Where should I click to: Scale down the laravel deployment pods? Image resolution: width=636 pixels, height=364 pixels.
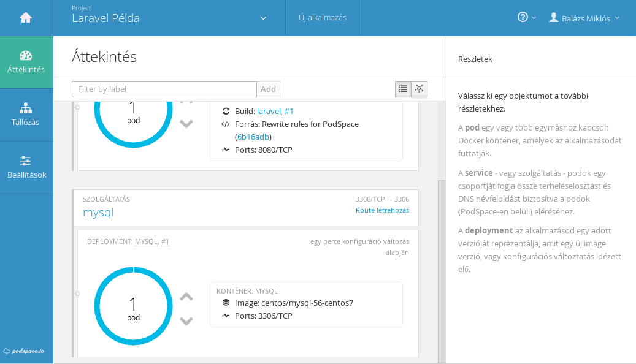point(186,124)
